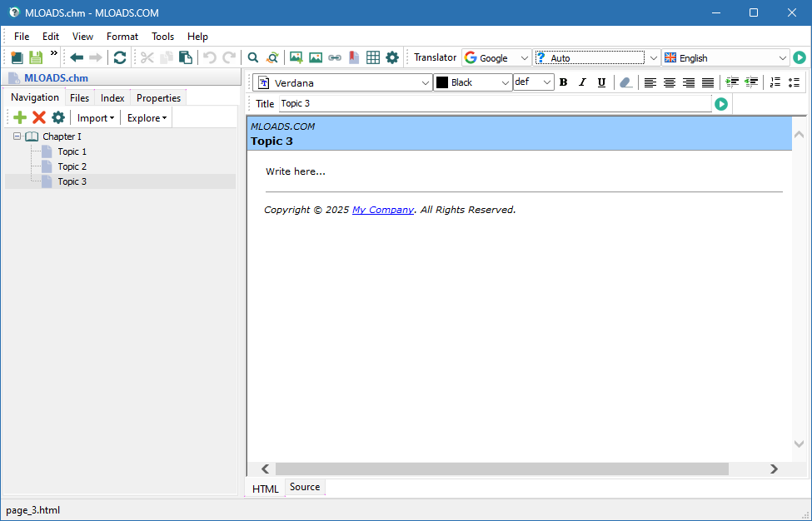Add topic with green plus icon
Screen dimensions: 812x521
tap(20, 117)
